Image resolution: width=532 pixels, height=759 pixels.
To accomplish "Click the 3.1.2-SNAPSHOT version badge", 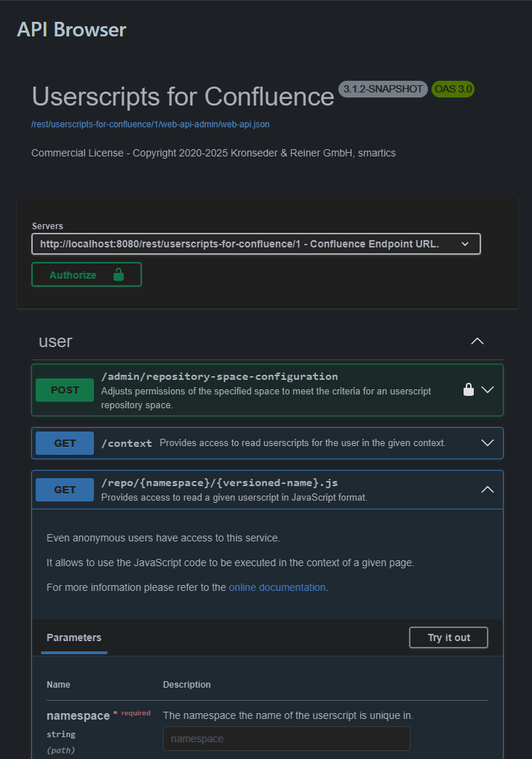I will 383,90.
